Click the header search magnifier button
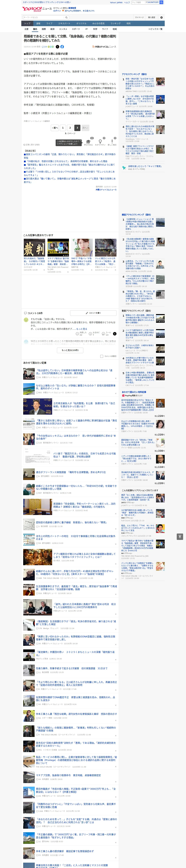The height and width of the screenshot is (868, 186). (x=161, y=2)
